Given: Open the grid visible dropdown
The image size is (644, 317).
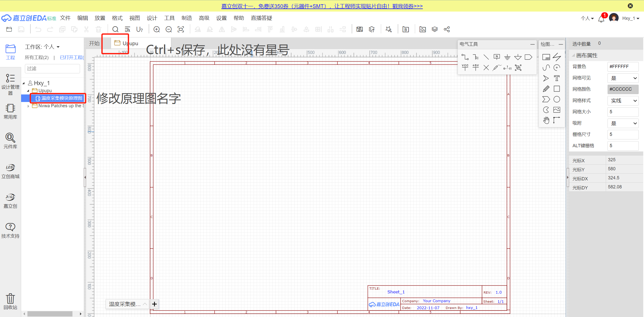Looking at the screenshot, I should [x=623, y=78].
